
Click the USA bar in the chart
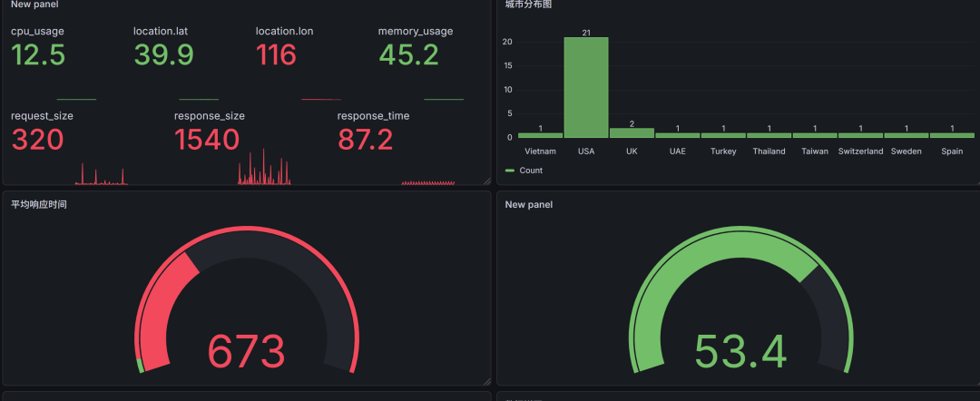coord(586,87)
